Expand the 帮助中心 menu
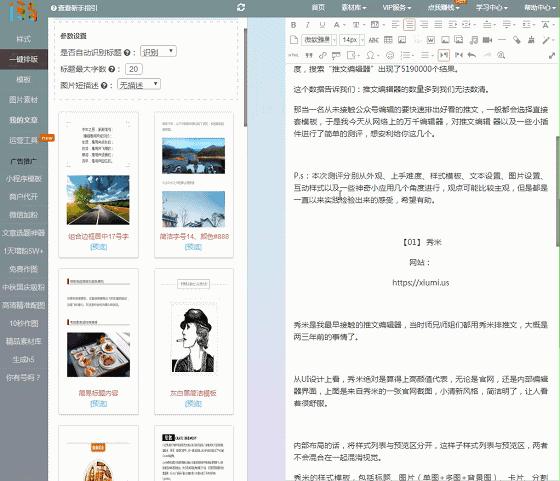The width and height of the screenshot is (560, 481). tap(540, 7)
